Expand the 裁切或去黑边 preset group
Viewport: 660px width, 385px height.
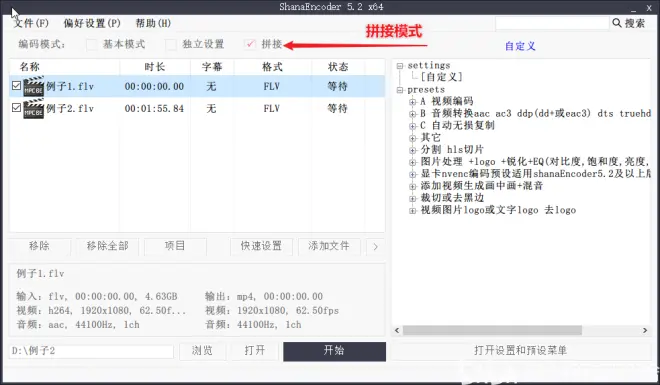[x=412, y=198]
